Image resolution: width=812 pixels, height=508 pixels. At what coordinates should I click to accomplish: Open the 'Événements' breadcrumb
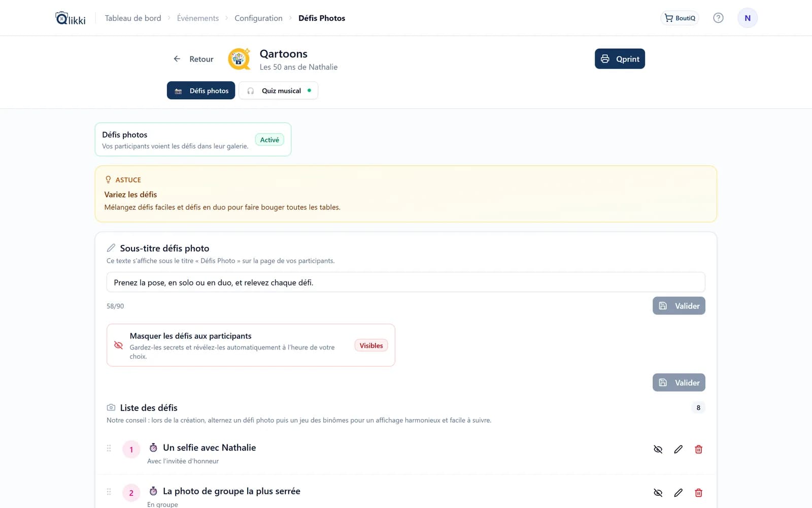[198, 18]
